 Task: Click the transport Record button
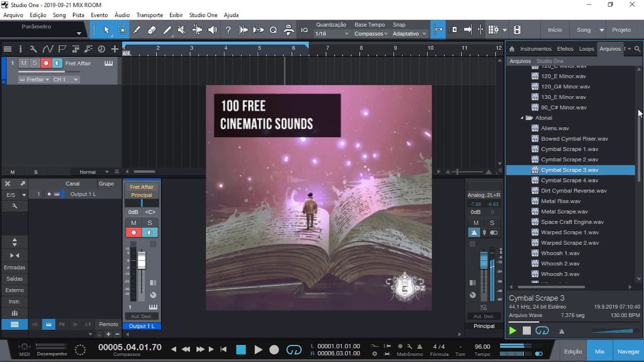[x=274, y=349]
